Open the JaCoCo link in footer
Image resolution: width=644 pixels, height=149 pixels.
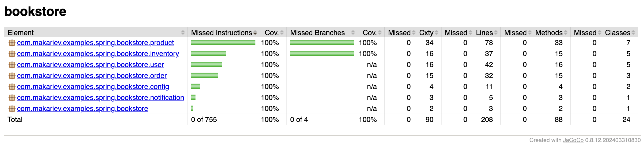573,140
